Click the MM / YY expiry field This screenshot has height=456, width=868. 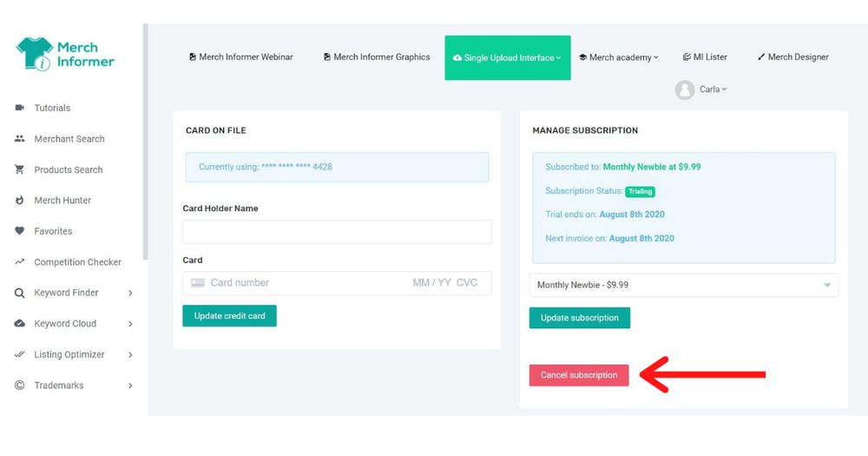[431, 282]
